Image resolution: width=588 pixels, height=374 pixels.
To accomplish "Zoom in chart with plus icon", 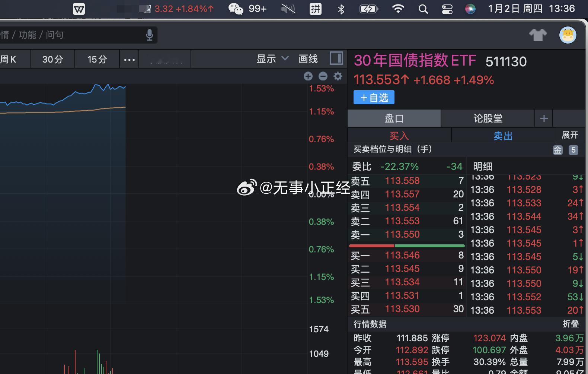I will coord(308,76).
